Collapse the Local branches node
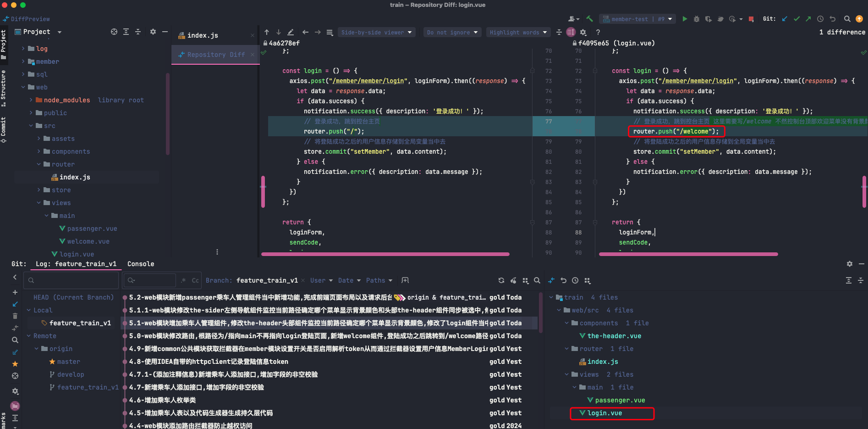The height and width of the screenshot is (429, 868). [x=29, y=310]
